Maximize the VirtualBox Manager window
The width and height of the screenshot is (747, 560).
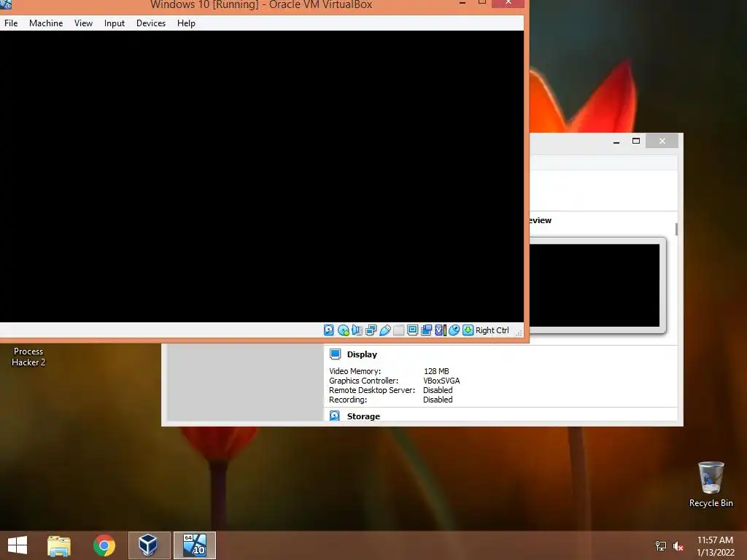point(636,141)
